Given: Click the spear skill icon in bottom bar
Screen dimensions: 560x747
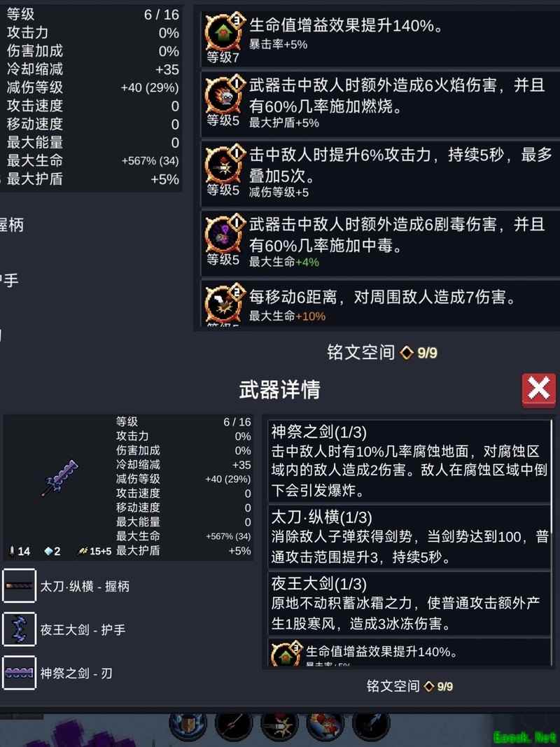Looking at the screenshot, I should pos(233,725).
